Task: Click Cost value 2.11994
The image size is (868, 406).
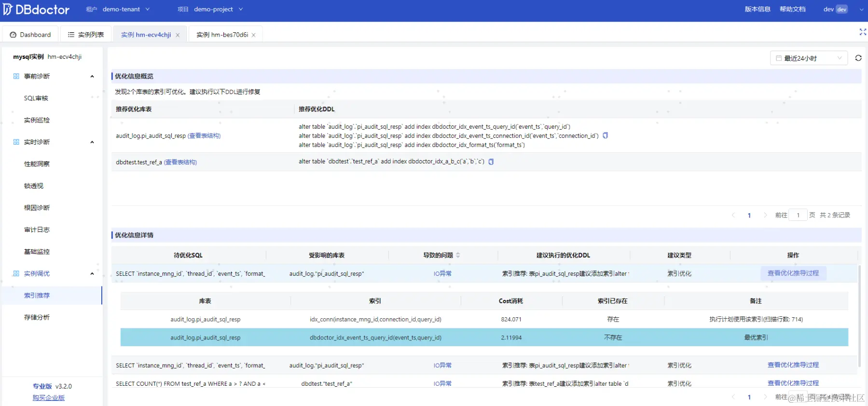Action: click(x=511, y=338)
